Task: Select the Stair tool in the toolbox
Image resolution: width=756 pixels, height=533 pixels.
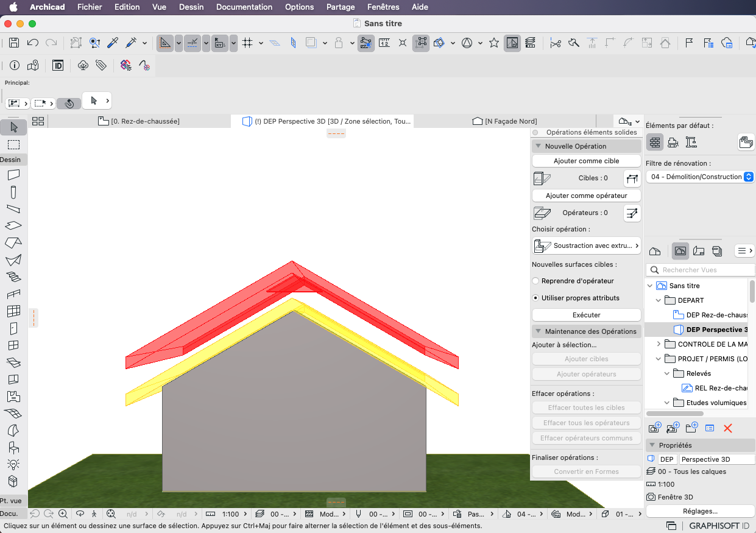Action: [13, 277]
